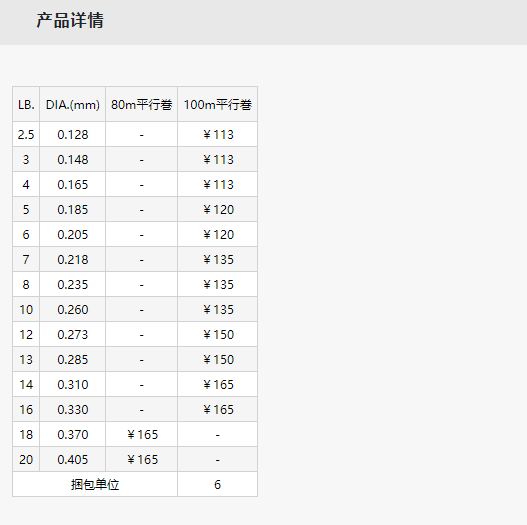
Task: Click the 0.128 diameter cell
Action: click(73, 135)
